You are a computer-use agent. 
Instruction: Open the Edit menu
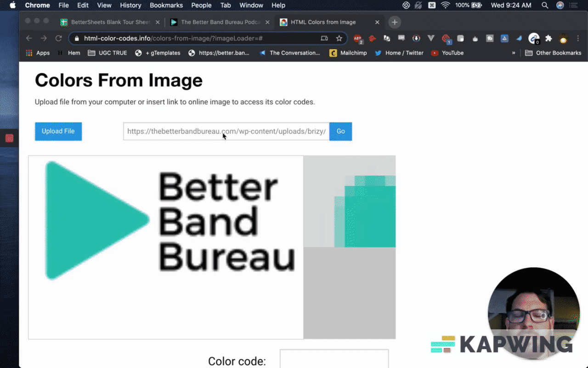pos(83,6)
